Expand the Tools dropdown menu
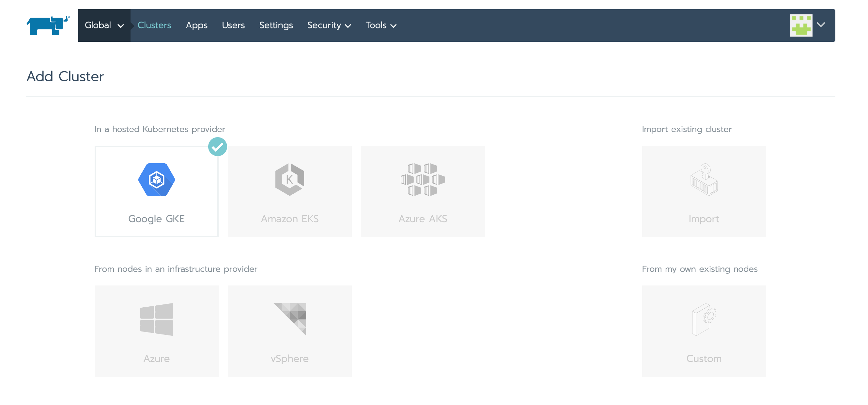Viewport: 868px width, 405px height. click(x=381, y=25)
